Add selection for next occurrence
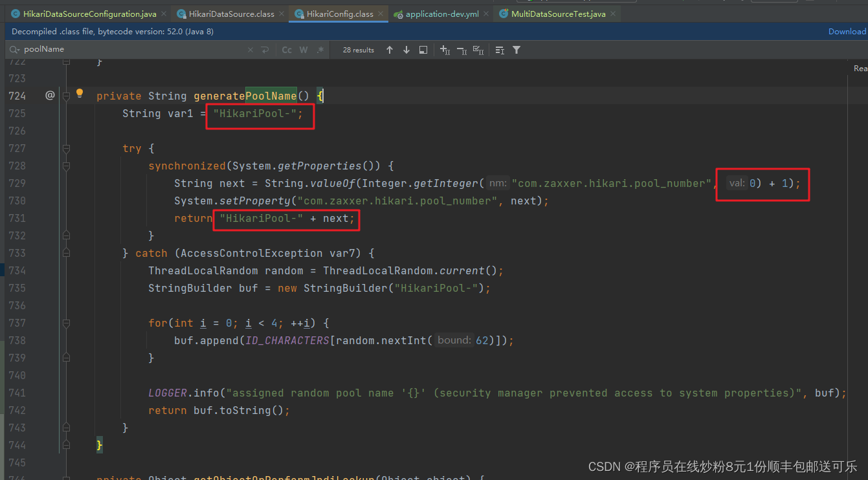Viewport: 868px width, 480px height. [x=445, y=50]
